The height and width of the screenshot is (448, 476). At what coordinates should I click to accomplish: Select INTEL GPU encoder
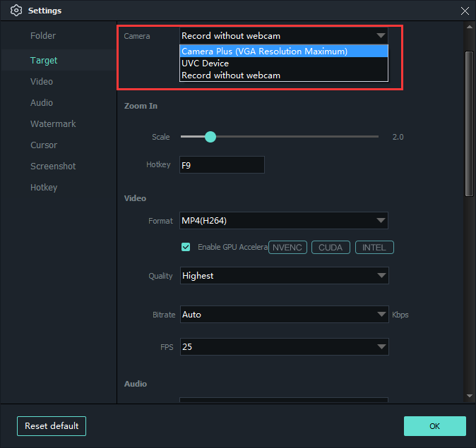[374, 247]
